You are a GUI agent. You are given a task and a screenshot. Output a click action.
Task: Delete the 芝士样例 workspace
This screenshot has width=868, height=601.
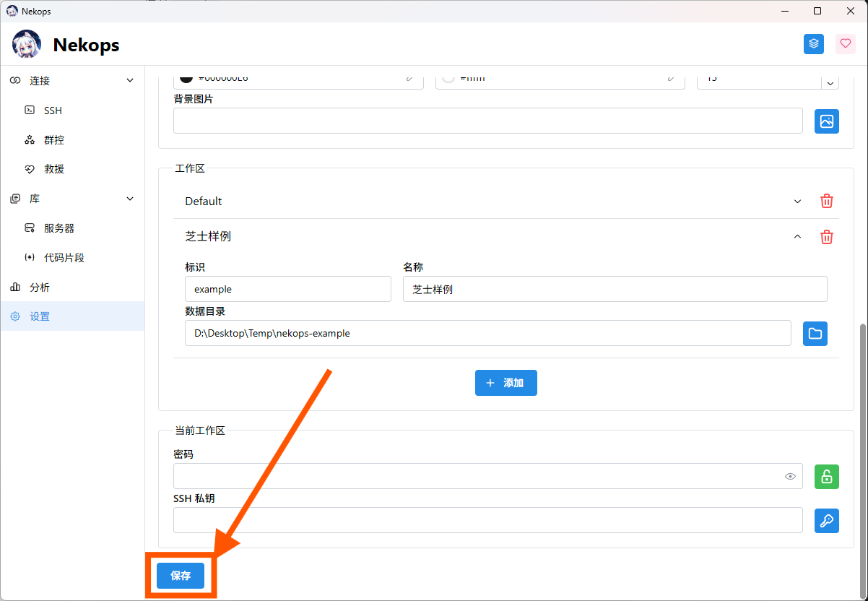(827, 237)
